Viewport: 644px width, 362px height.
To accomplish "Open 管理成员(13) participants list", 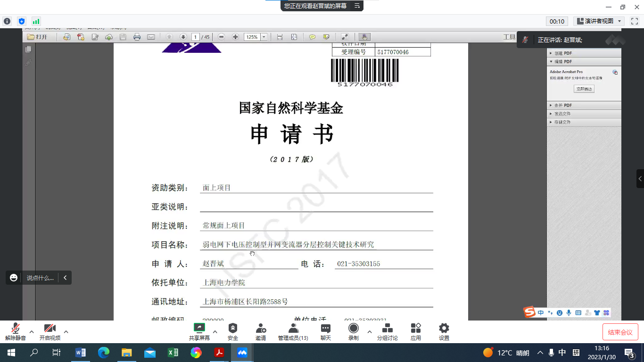I will [293, 332].
